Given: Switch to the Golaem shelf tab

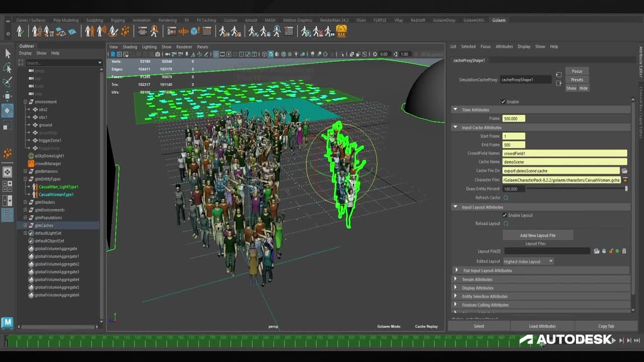Looking at the screenshot, I should pyautogui.click(x=499, y=20).
